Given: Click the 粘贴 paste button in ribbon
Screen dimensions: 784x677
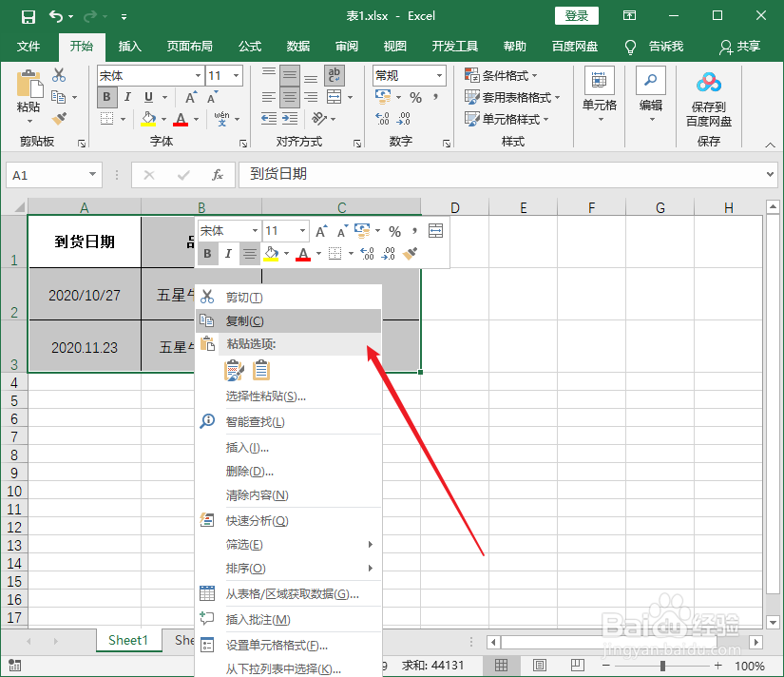Looking at the screenshot, I should click(x=29, y=97).
